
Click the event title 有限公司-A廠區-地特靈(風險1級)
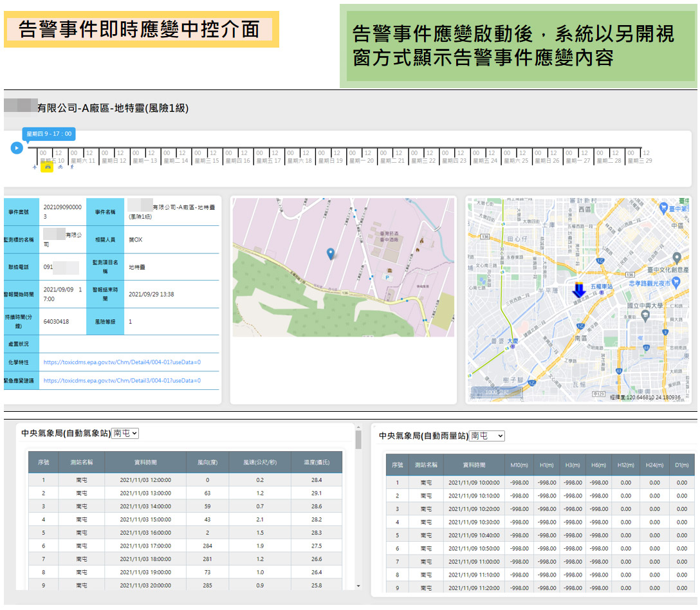pyautogui.click(x=113, y=108)
